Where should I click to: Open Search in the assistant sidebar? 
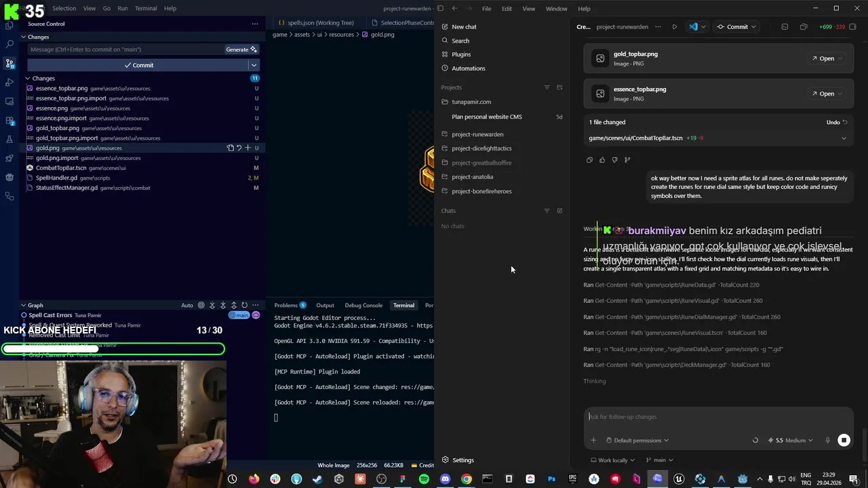tap(460, 41)
